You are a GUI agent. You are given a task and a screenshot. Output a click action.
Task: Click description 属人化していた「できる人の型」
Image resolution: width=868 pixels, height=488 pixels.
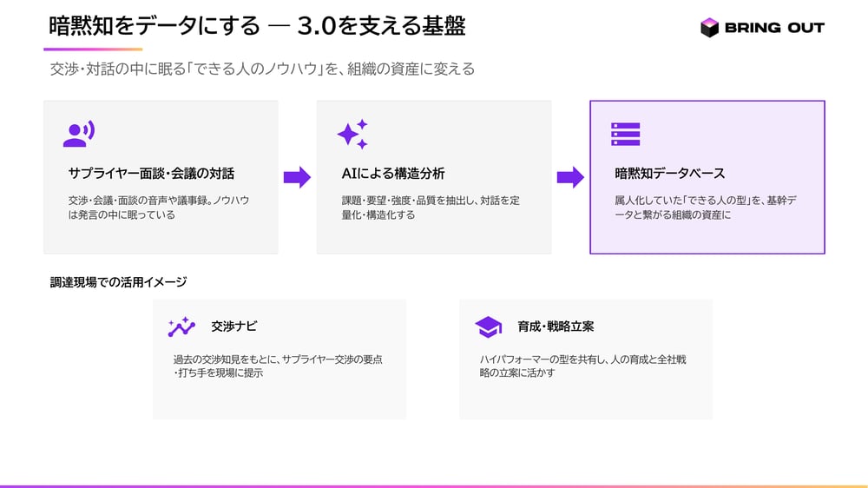705,208
